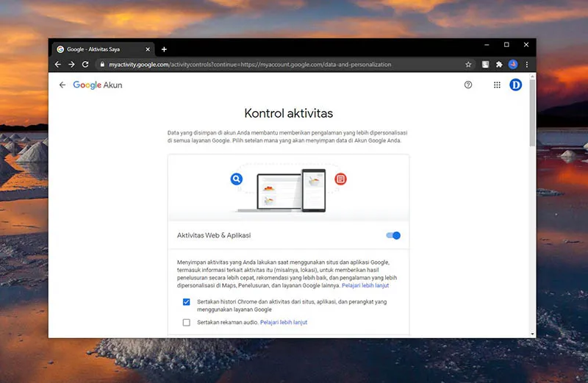Open the Google apps grid icon
Screen dimensions: 588x383
[497, 85]
